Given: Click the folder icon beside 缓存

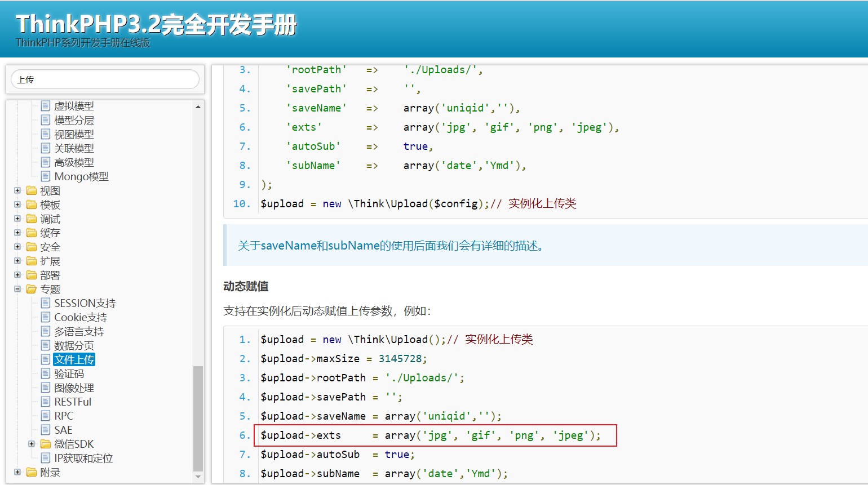Looking at the screenshot, I should 32,233.
